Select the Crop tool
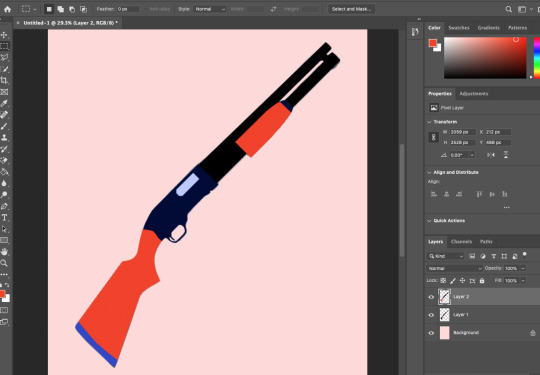Screen dimensions: 540x375 coord(4,81)
